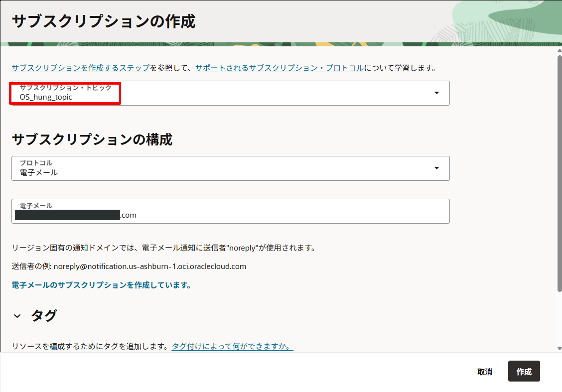Screen dimensions: 562x392
Task: Open the プロトコル dropdown
Action: (230, 168)
